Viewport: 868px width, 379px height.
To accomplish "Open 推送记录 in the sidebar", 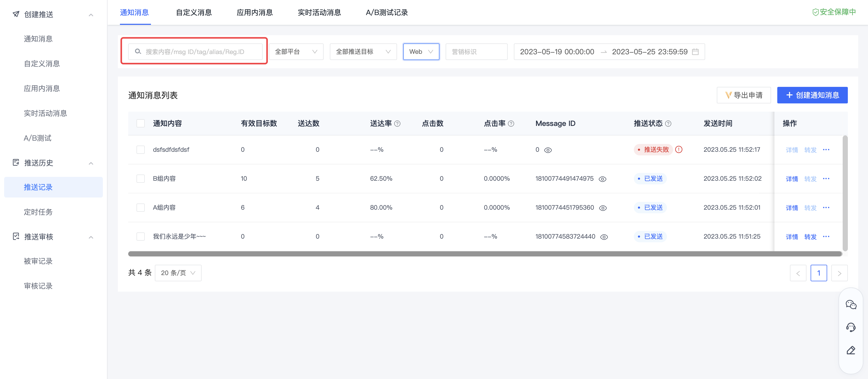I will point(53,187).
